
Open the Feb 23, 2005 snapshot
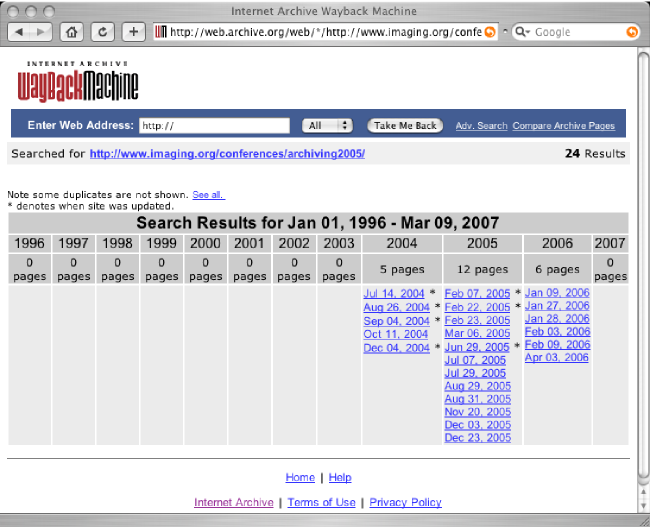(477, 320)
